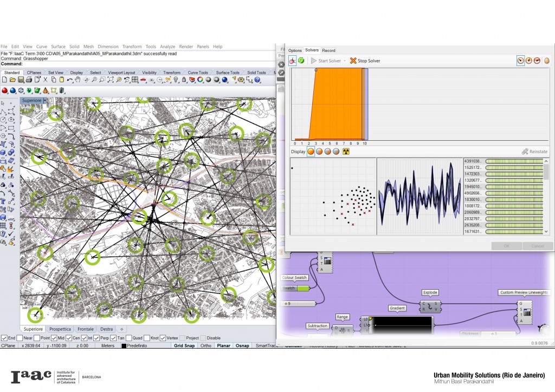Expand the Start Solver dropdown arrow
Screen dimensions: 555x392
coord(345,61)
